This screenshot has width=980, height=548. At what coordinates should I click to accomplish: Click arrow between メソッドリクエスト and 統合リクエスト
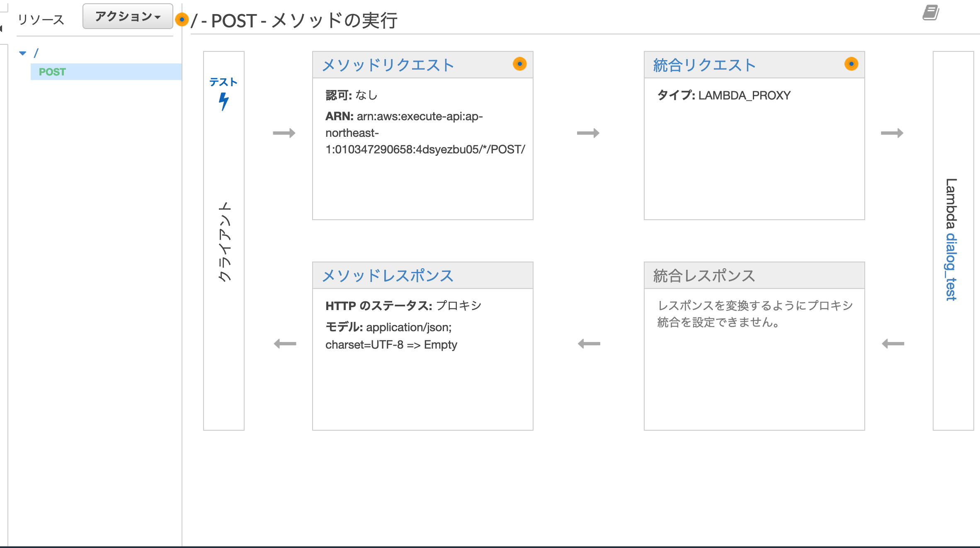click(x=588, y=133)
